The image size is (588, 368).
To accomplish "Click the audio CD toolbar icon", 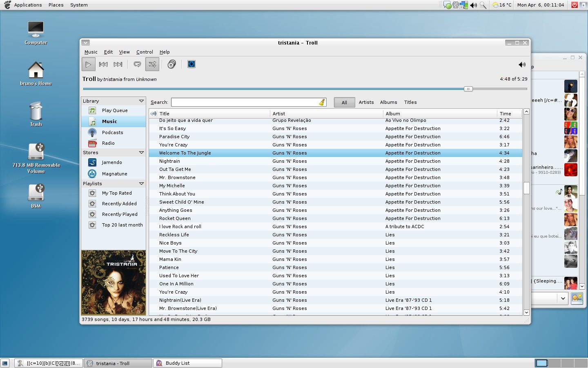I will (x=172, y=64).
